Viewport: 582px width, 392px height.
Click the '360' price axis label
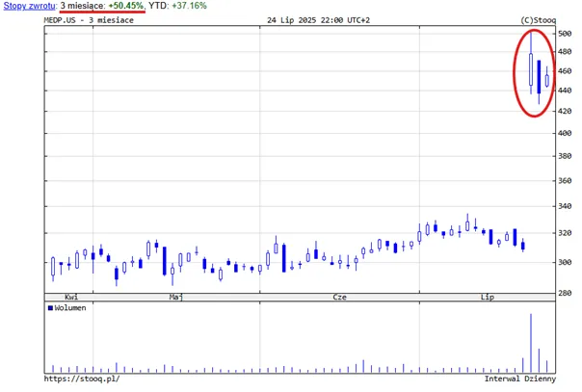565,181
